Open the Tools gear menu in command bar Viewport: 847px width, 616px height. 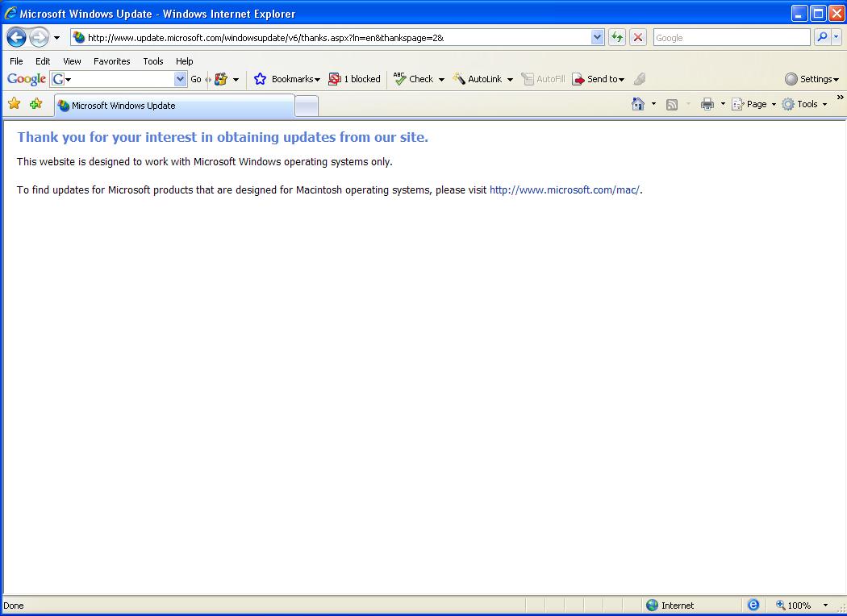point(804,104)
